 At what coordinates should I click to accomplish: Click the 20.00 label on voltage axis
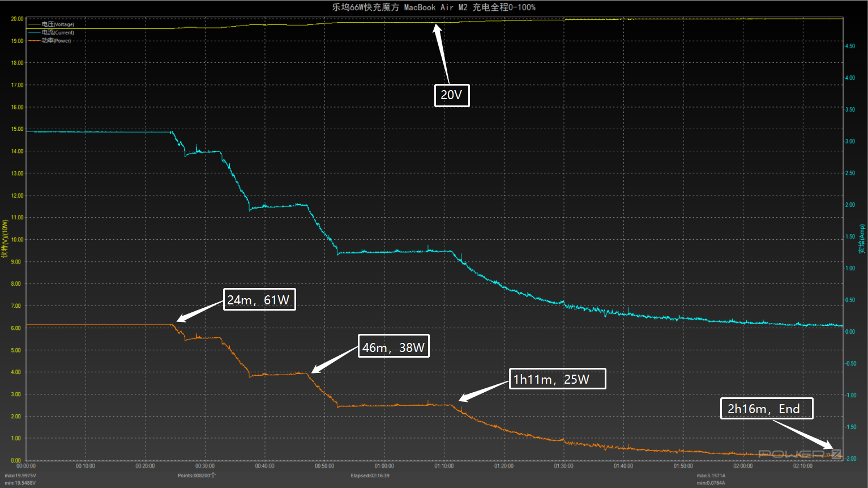click(x=17, y=19)
